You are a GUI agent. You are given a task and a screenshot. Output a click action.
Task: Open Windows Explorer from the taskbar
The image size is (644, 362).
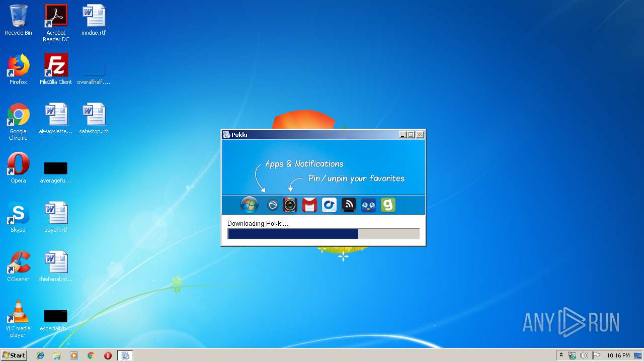tap(57, 355)
